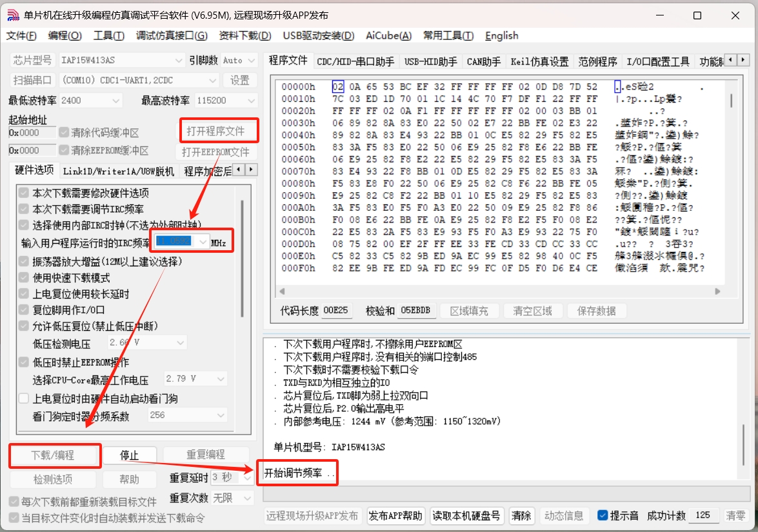758x532 pixels.
Task: Switch to I/O口配置工具 tab
Action: [x=658, y=61]
